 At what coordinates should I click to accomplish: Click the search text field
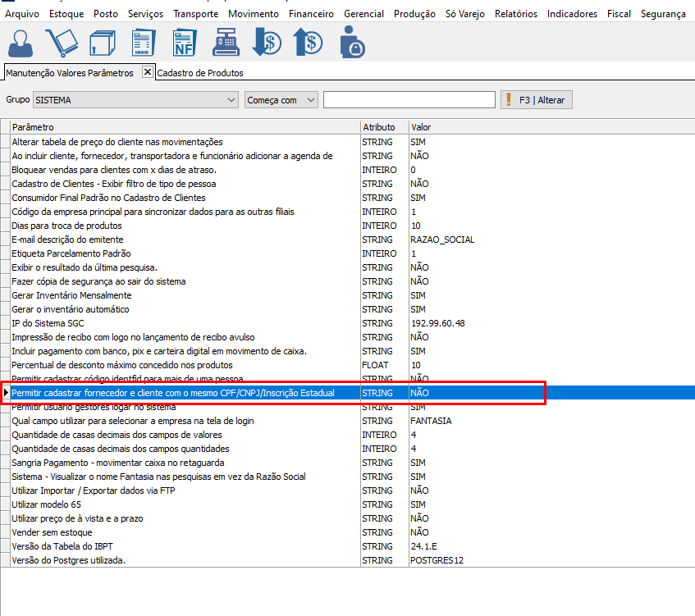[x=409, y=100]
